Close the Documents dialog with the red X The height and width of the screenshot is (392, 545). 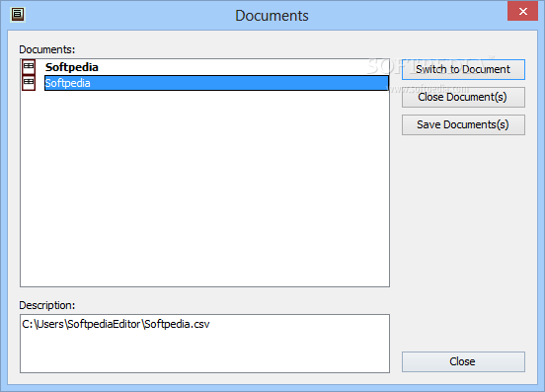pyautogui.click(x=522, y=11)
